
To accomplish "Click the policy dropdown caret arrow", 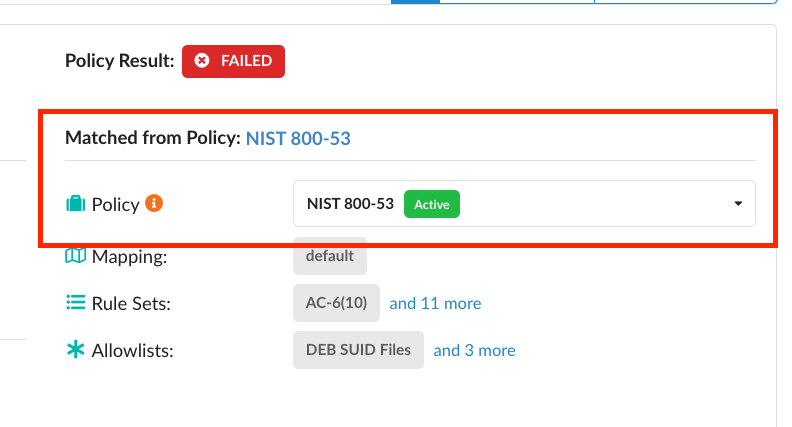I will (738, 204).
